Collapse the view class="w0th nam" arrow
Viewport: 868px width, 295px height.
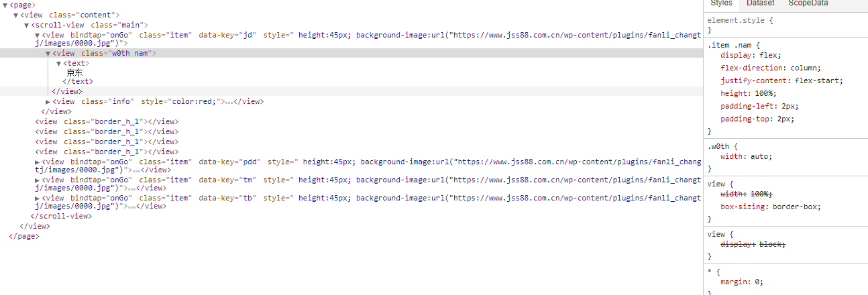click(48, 53)
